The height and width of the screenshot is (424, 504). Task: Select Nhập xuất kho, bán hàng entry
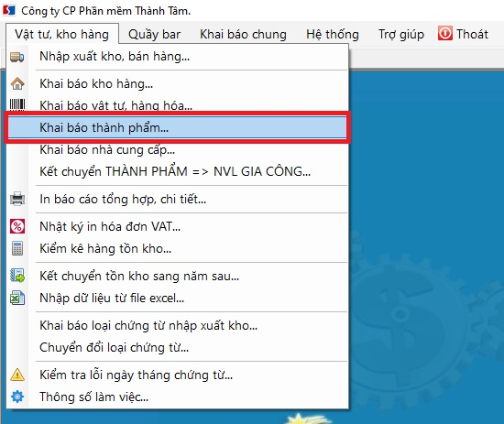178,57
